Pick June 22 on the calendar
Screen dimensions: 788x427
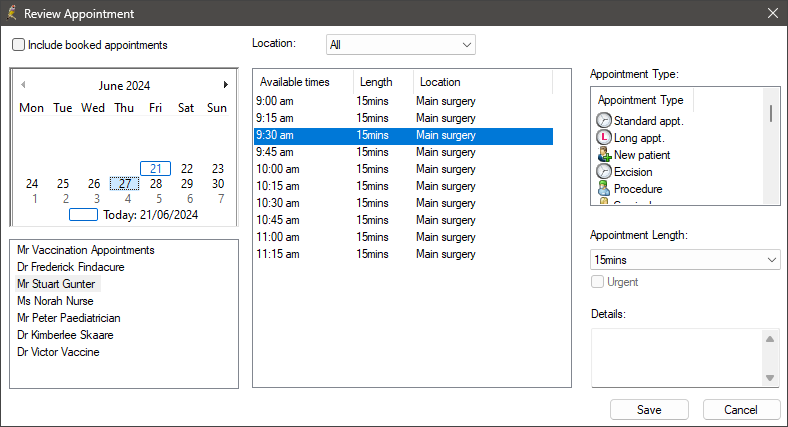[x=186, y=168]
